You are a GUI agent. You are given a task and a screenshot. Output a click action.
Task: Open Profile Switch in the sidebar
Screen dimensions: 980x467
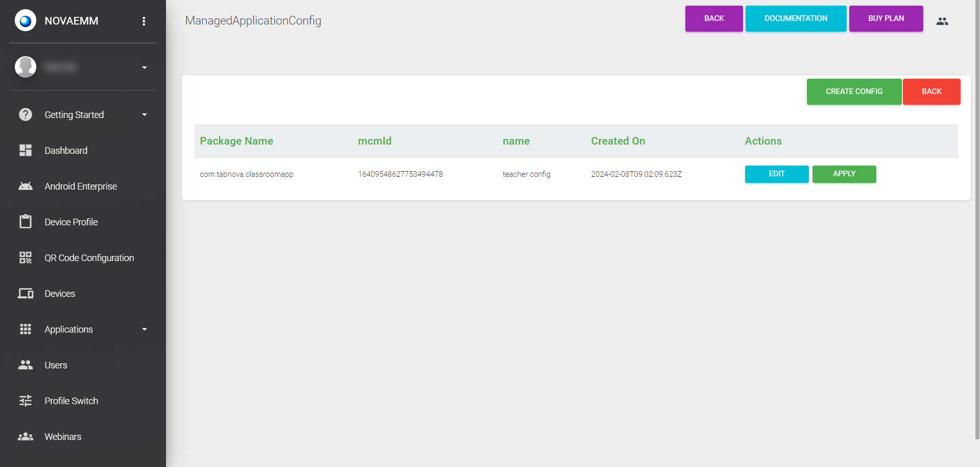tap(71, 401)
